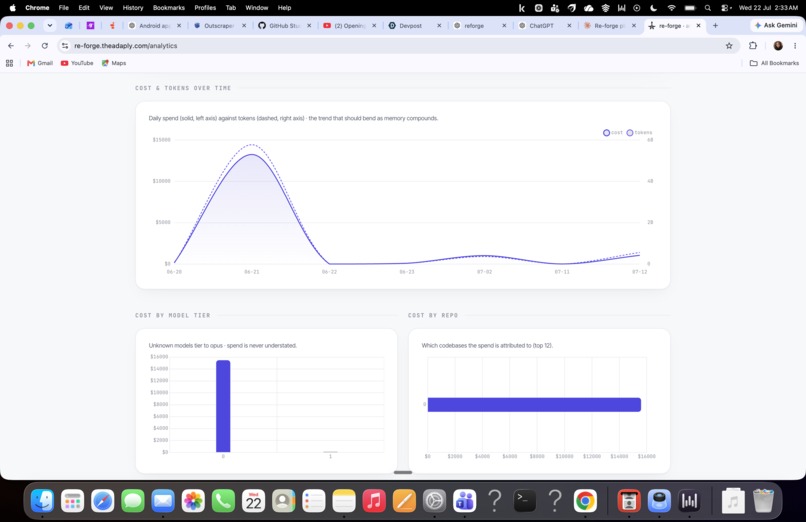The width and height of the screenshot is (806, 522).
Task: Open the Apple menu
Action: [x=12, y=8]
